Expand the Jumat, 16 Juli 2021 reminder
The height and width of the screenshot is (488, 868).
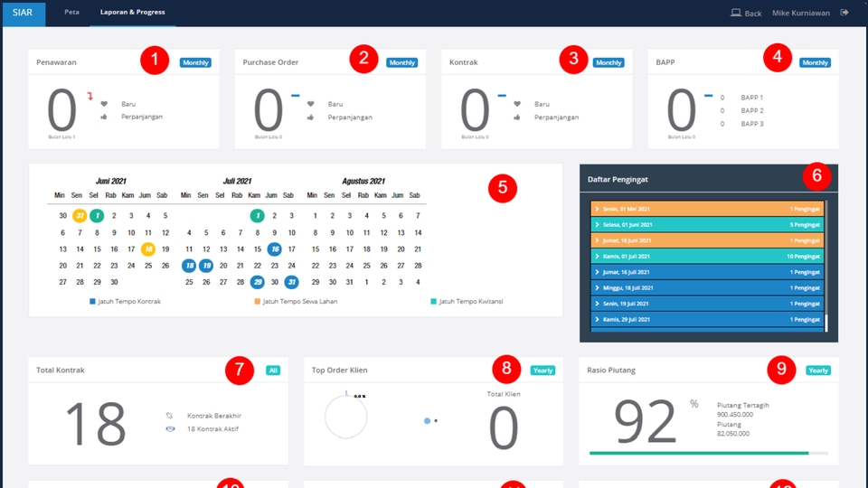coord(707,272)
